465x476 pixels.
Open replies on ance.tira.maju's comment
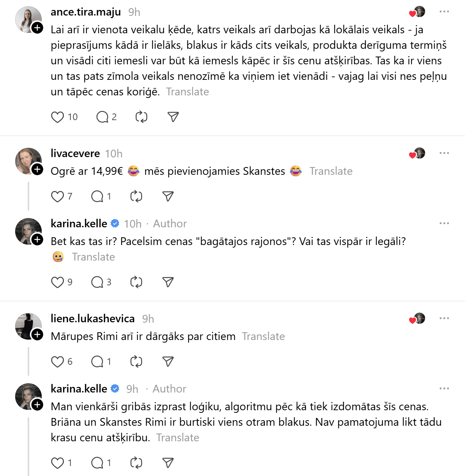point(102,117)
